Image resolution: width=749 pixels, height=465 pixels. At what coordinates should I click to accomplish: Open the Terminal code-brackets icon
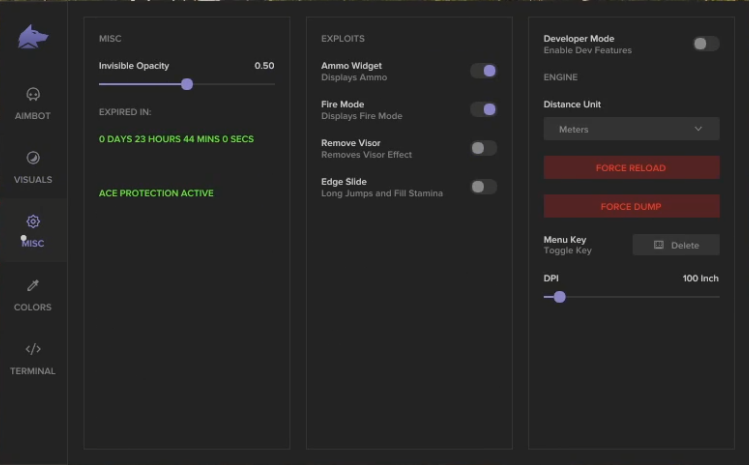click(33, 349)
